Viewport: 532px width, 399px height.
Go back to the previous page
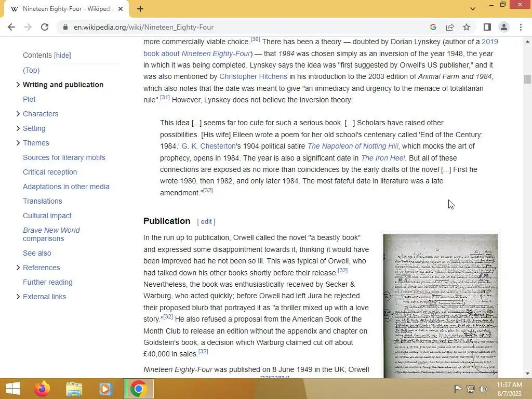click(11, 27)
